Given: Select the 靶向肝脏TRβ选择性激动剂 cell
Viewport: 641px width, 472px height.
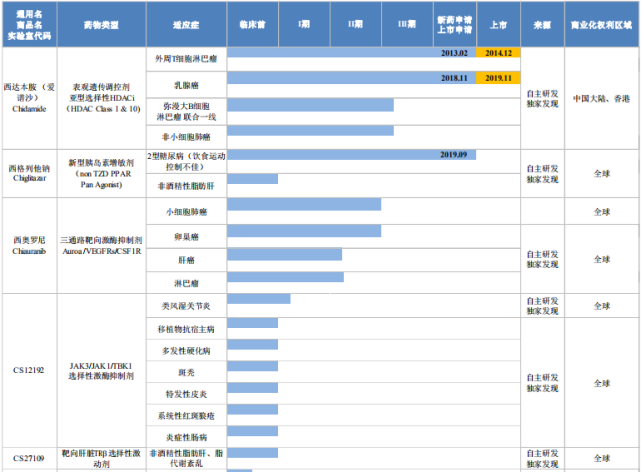Looking at the screenshot, I should click(101, 459).
